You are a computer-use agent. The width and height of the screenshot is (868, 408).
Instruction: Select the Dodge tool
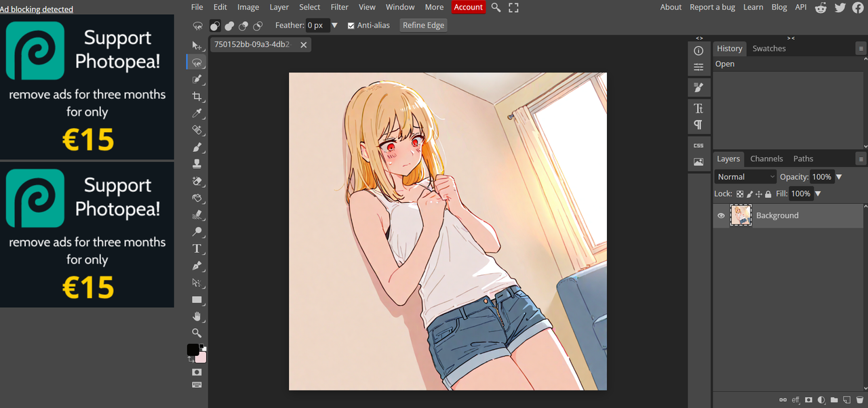(x=197, y=232)
